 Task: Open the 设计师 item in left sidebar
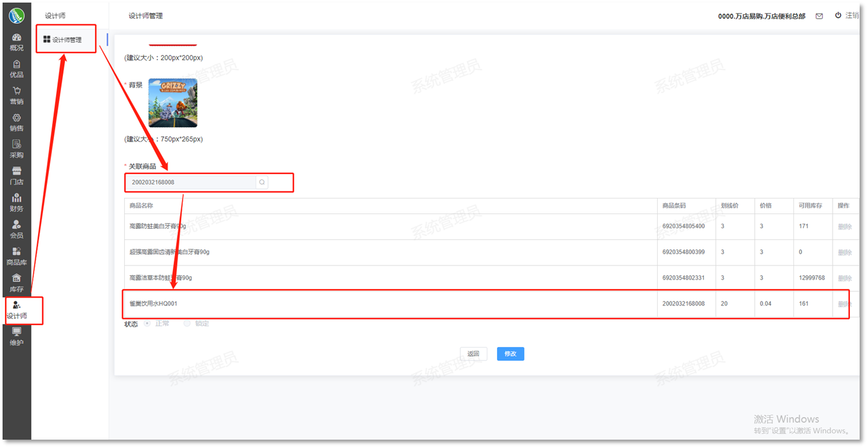[17, 310]
